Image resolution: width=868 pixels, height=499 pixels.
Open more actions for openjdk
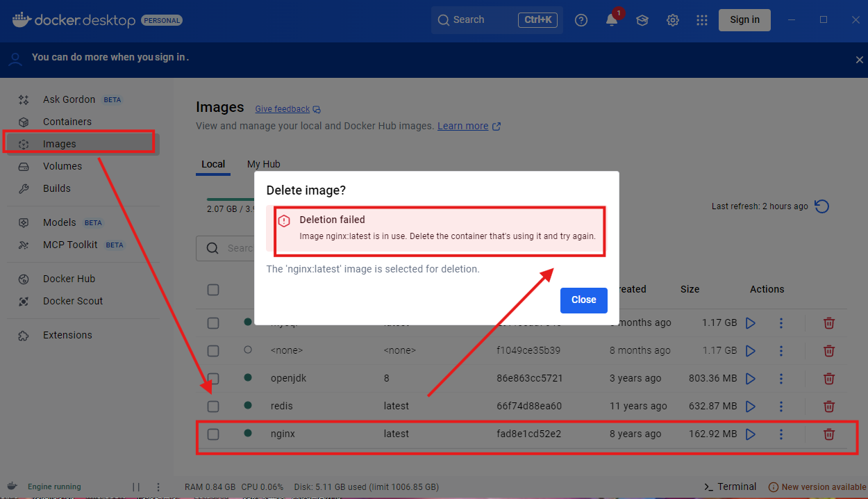pyautogui.click(x=781, y=378)
